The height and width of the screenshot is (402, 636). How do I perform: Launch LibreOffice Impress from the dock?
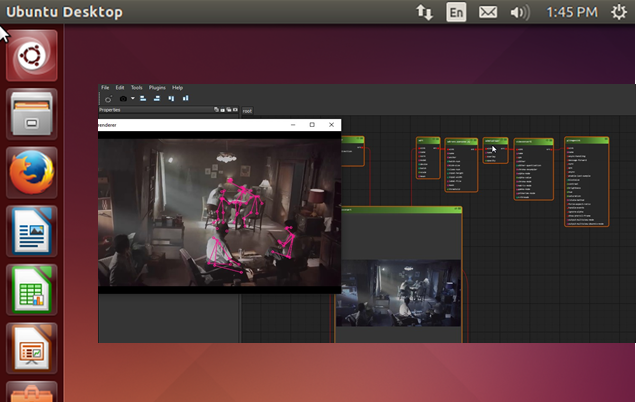point(32,348)
